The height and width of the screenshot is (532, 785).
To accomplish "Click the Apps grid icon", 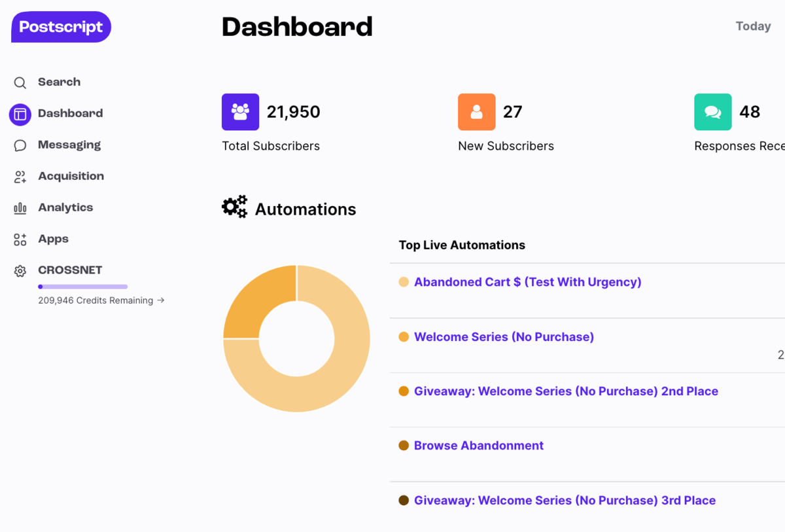I will (x=20, y=239).
